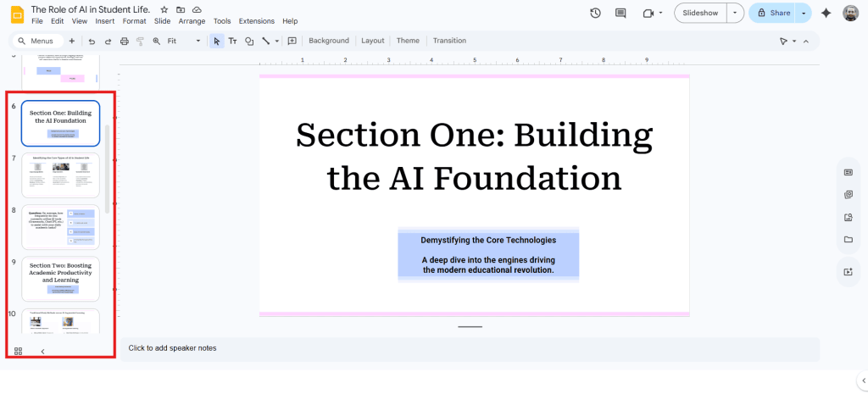Open the image with person side panel icon
The image size is (868, 394).
pos(848,218)
